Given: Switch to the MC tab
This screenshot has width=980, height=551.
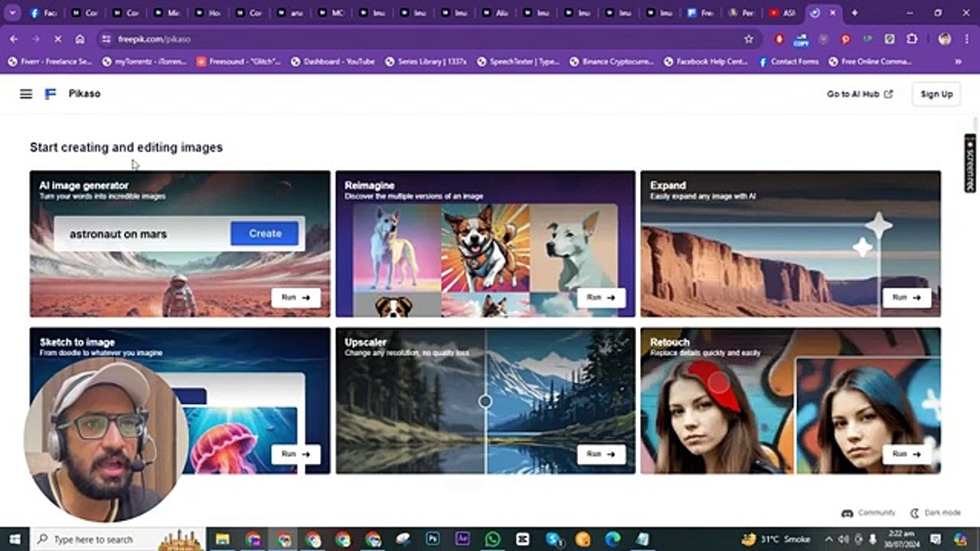Looking at the screenshot, I should (329, 13).
